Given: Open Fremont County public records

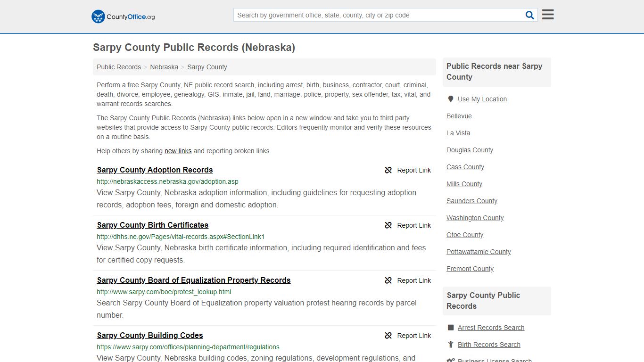Looking at the screenshot, I should coord(470,269).
